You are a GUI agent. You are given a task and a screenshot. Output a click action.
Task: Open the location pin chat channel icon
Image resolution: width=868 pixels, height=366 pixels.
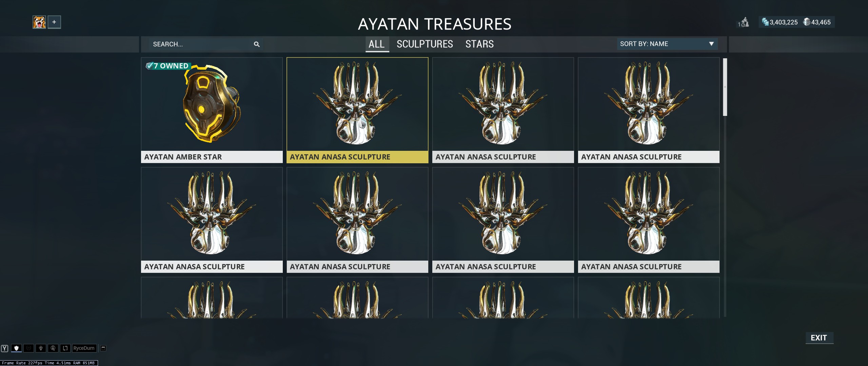[x=41, y=348]
